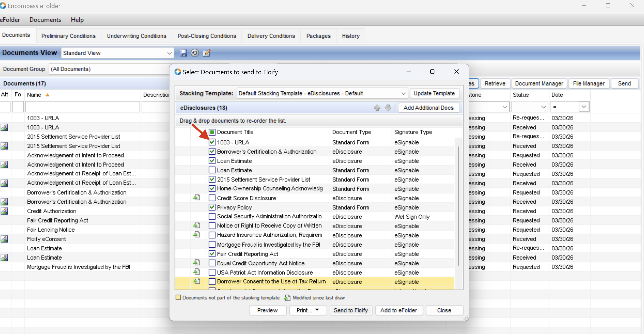The height and width of the screenshot is (334, 644).
Task: Click the reset view circular arrow icon
Action: click(x=195, y=53)
